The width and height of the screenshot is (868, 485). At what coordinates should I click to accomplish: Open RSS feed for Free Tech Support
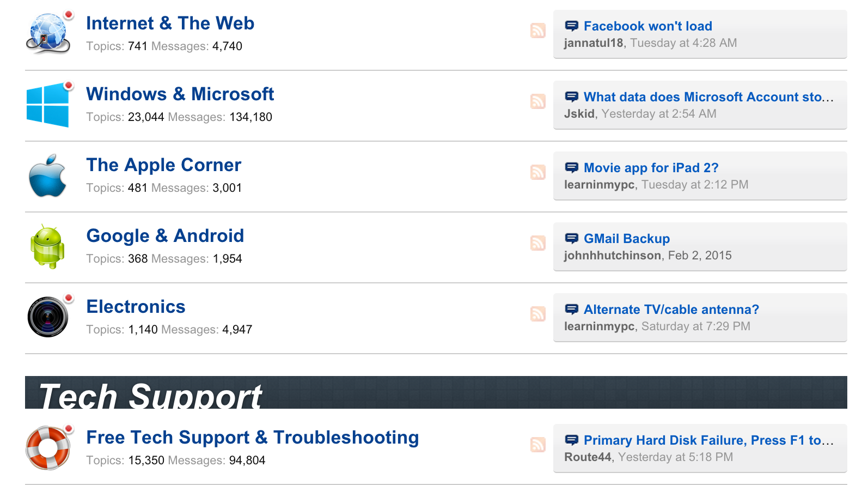(538, 445)
